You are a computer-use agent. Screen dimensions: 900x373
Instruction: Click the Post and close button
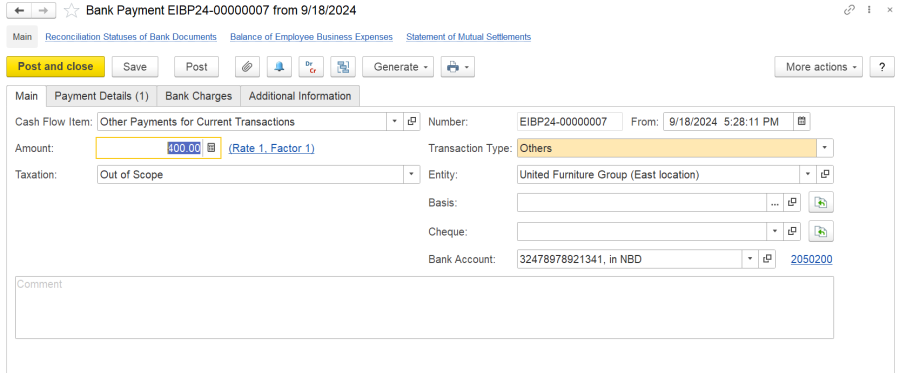pyautogui.click(x=56, y=67)
